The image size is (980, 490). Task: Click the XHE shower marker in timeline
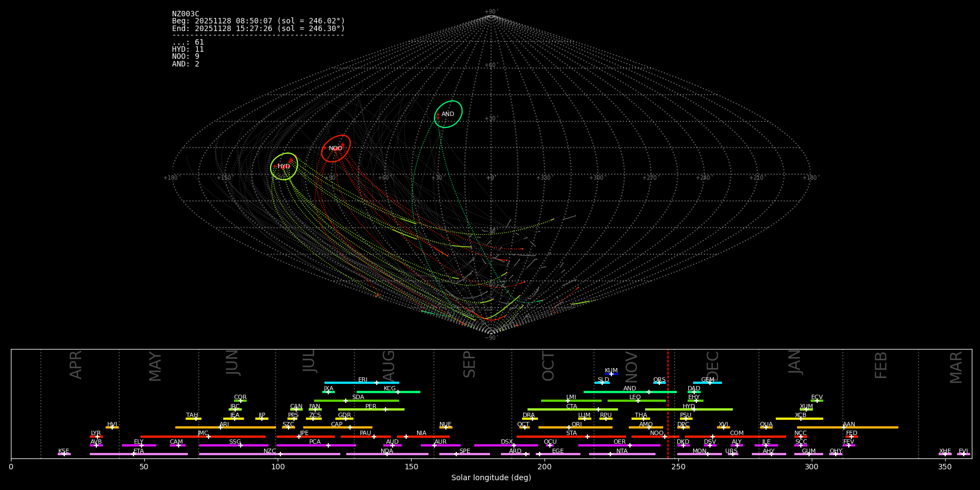click(x=945, y=454)
